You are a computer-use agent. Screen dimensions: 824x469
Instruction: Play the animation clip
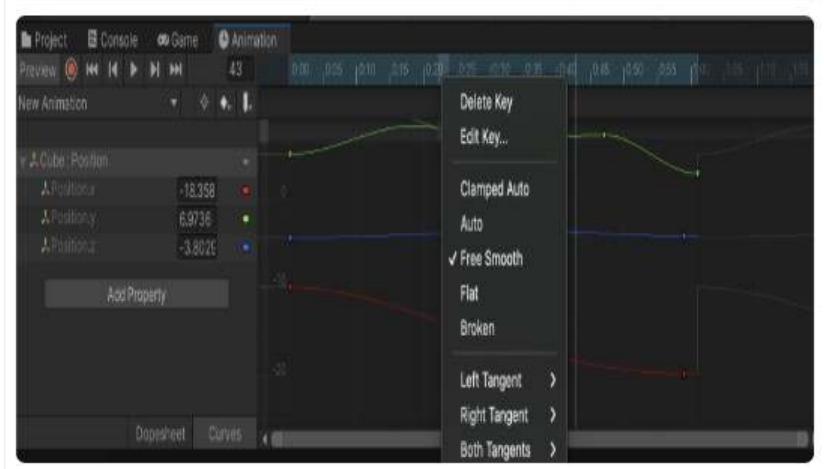pyautogui.click(x=135, y=72)
